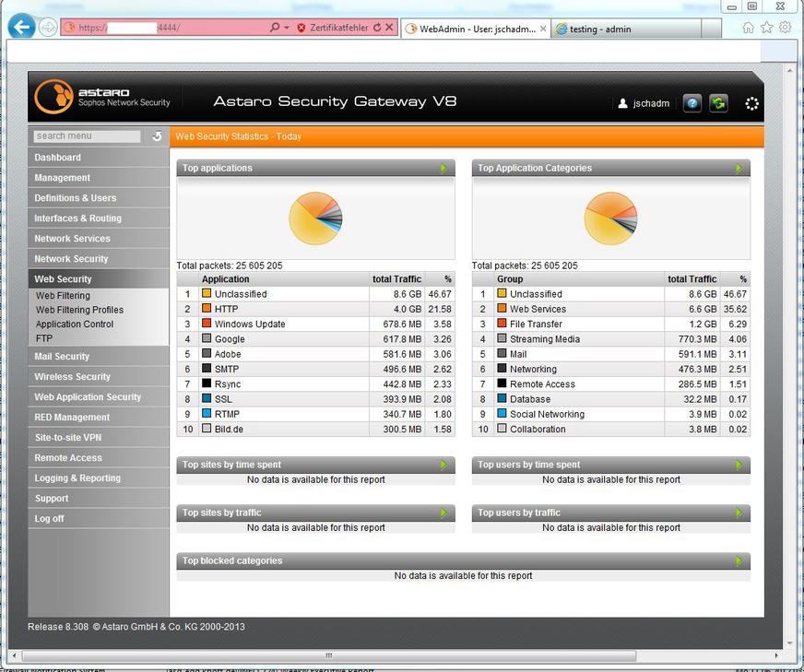Click the spinning loader icon in header
This screenshot has width=804, height=672.
[751, 103]
